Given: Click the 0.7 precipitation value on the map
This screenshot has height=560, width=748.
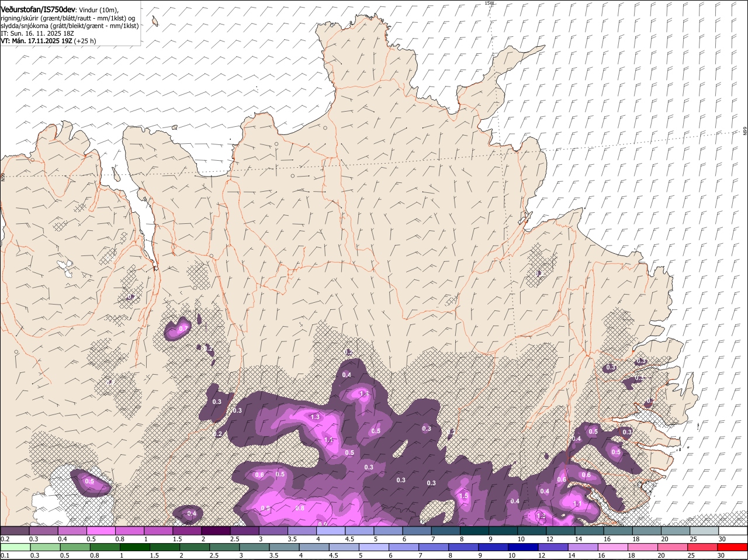Looking at the screenshot, I should [x=183, y=329].
